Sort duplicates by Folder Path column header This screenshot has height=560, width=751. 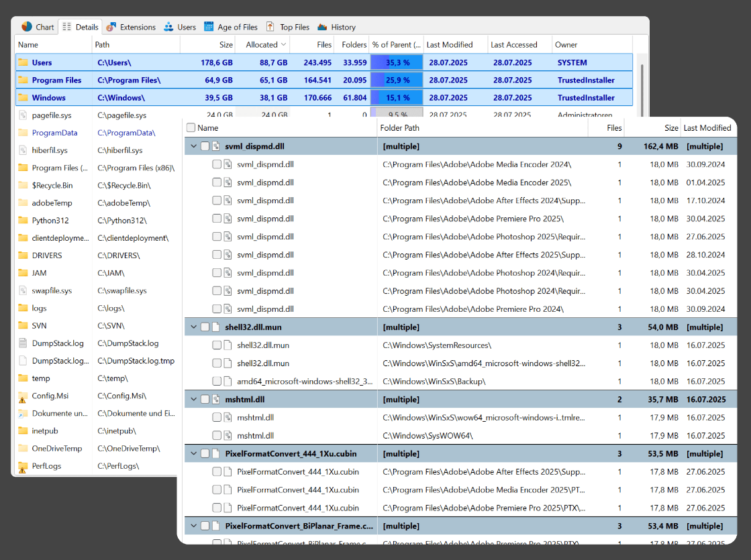coord(400,128)
